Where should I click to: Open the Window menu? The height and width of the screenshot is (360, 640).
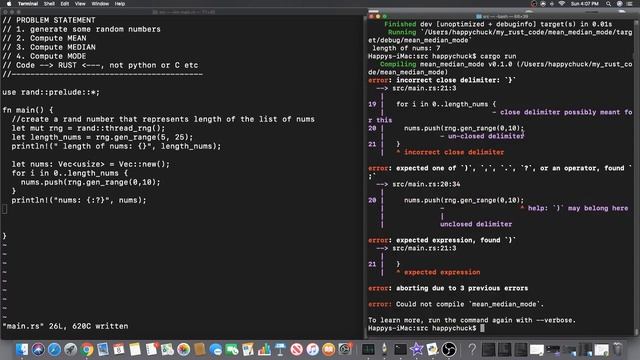(x=100, y=4)
